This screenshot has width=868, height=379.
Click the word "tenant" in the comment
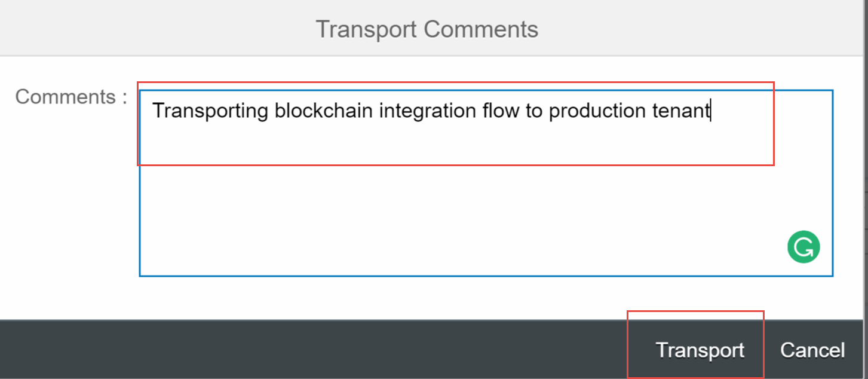click(680, 111)
